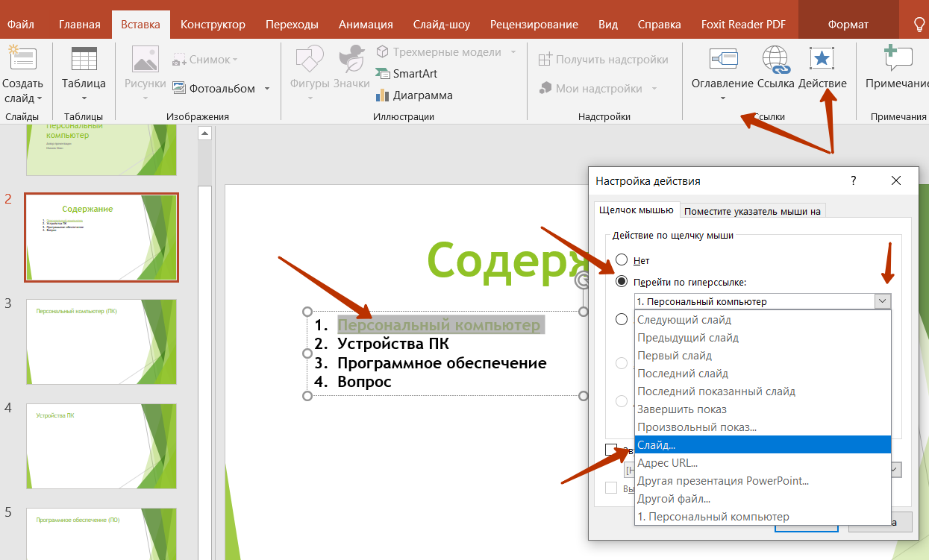This screenshot has width=929, height=560.
Task: Switch to the Конструктор tab
Action: [213, 25]
